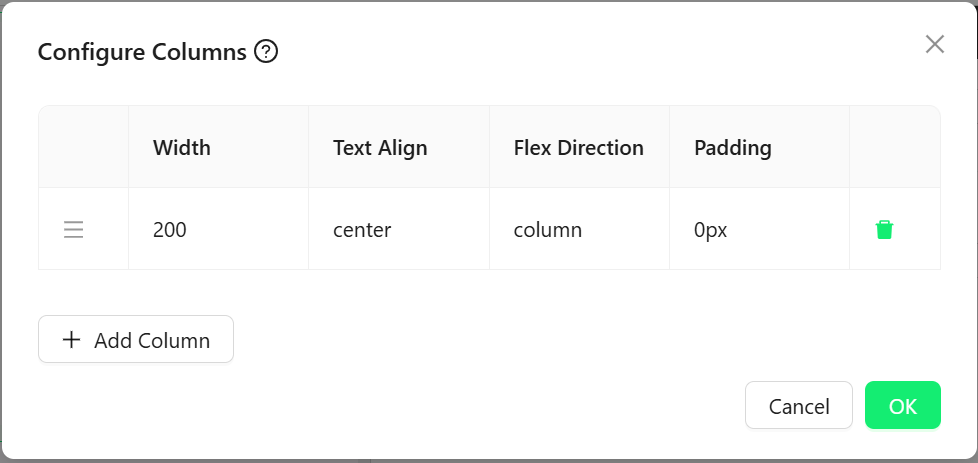
Task: Cancel the column configuration
Action: point(798,406)
